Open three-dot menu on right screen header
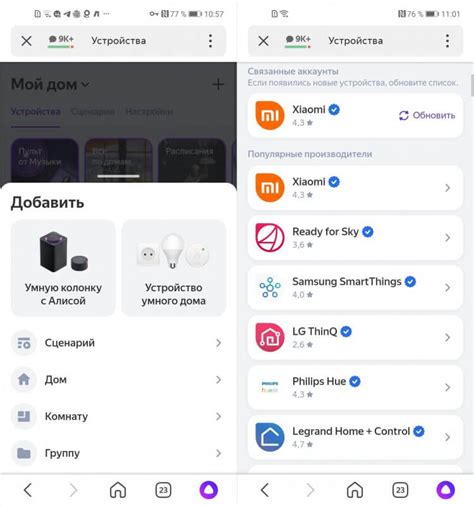The width and height of the screenshot is (474, 506). tap(447, 41)
